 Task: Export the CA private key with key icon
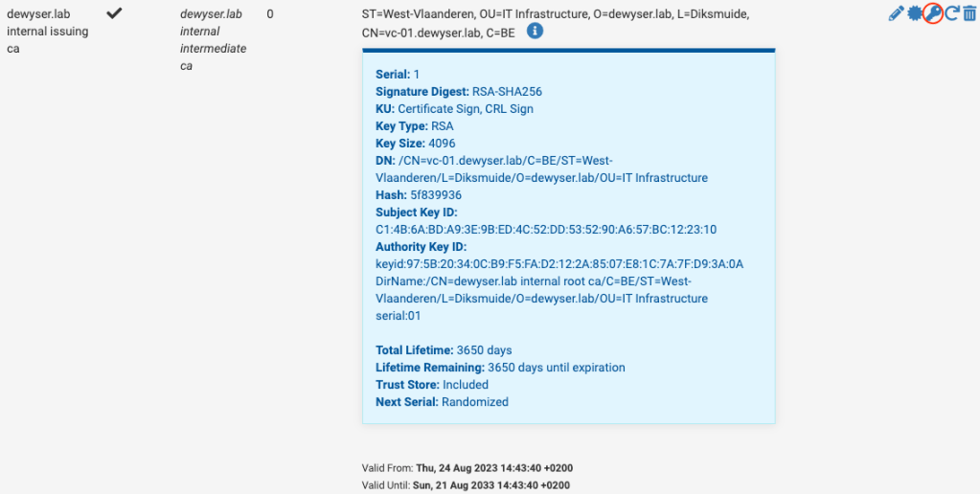pyautogui.click(x=933, y=14)
